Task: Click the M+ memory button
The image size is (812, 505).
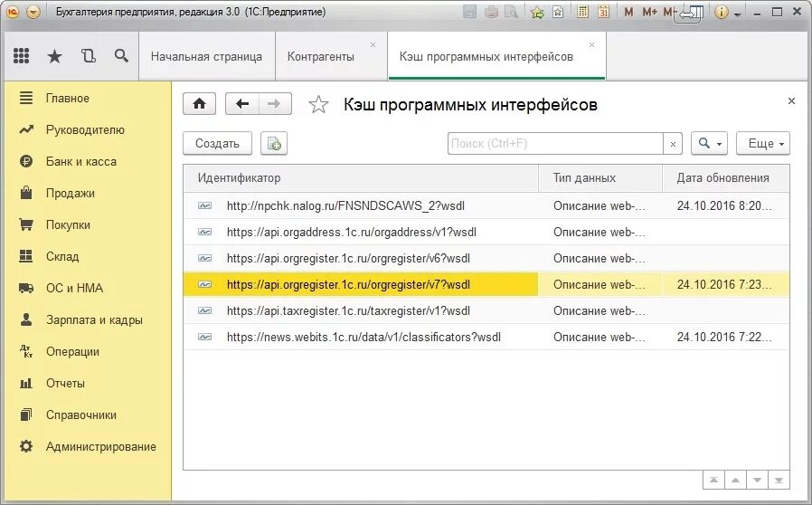Action: 649,12
